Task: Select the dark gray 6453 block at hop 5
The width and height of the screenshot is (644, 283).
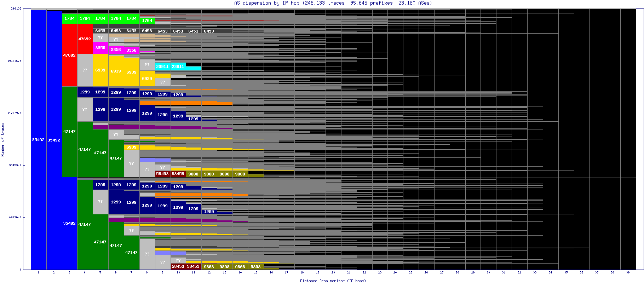Action: [x=100, y=31]
